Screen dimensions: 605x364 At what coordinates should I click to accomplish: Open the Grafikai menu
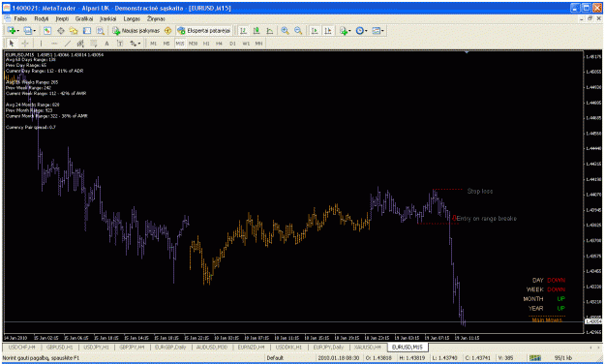(83, 18)
